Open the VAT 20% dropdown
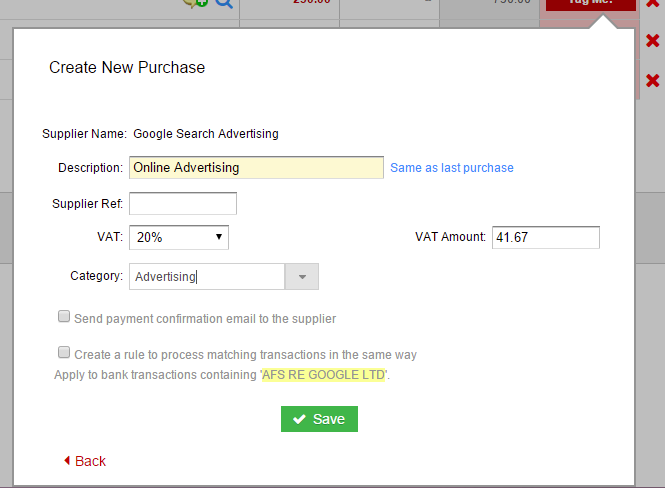The height and width of the screenshot is (488, 665). pyautogui.click(x=179, y=237)
